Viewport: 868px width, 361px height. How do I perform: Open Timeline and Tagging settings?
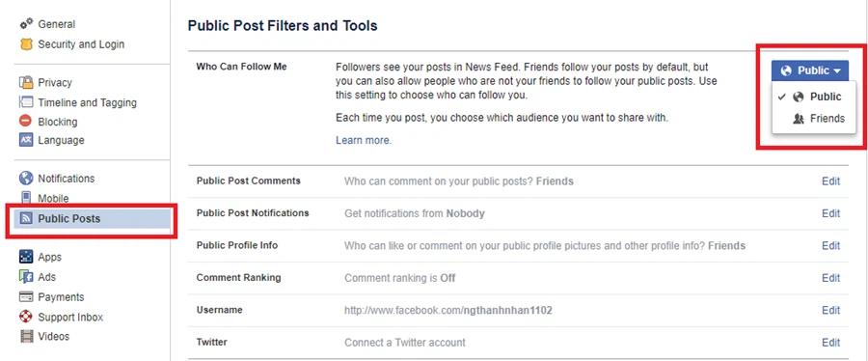78,102
